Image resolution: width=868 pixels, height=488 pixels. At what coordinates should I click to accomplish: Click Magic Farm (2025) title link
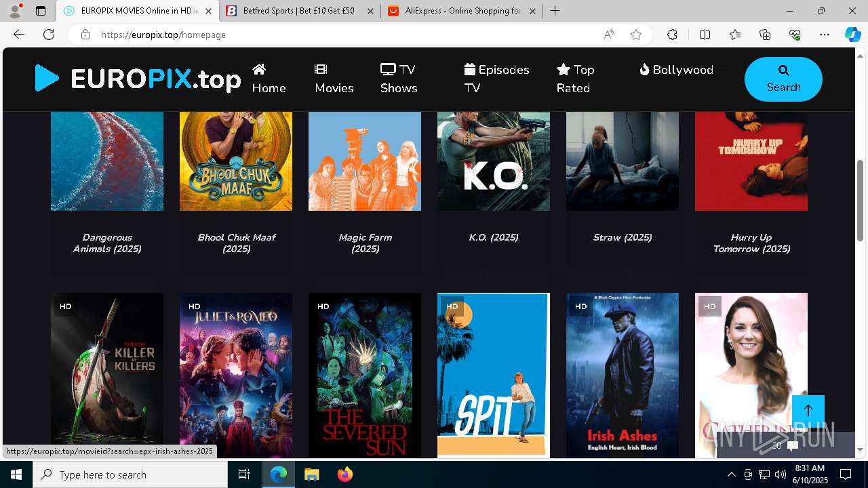coord(365,243)
